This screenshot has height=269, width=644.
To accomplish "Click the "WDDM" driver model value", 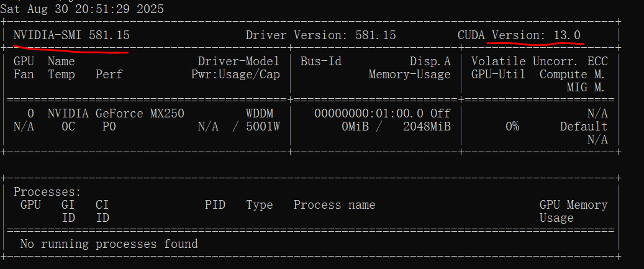I will [x=260, y=113].
